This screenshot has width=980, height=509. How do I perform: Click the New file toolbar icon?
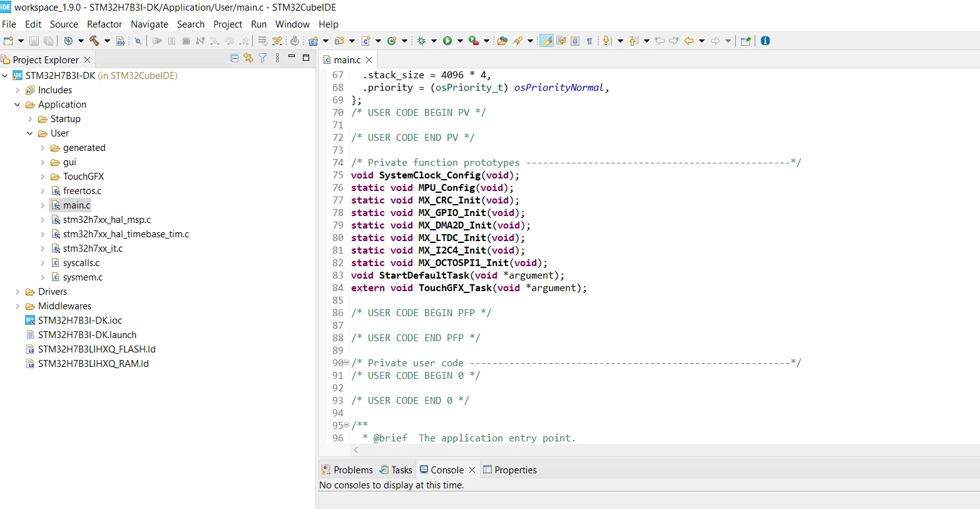[x=8, y=41]
